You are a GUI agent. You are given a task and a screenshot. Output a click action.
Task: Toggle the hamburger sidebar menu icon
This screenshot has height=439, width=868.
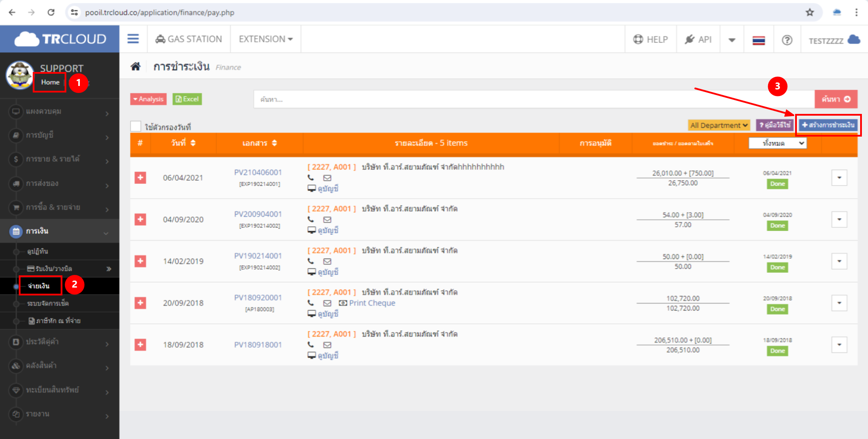tap(133, 39)
